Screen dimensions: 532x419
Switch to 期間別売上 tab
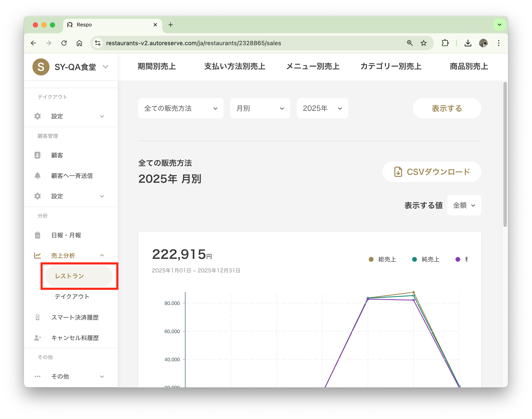coord(157,66)
